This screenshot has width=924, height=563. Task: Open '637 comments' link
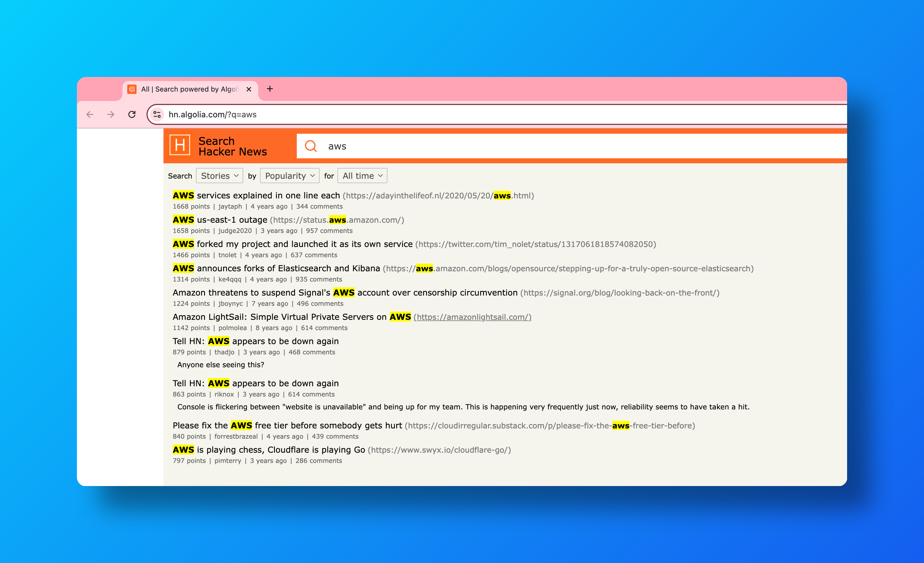314,255
